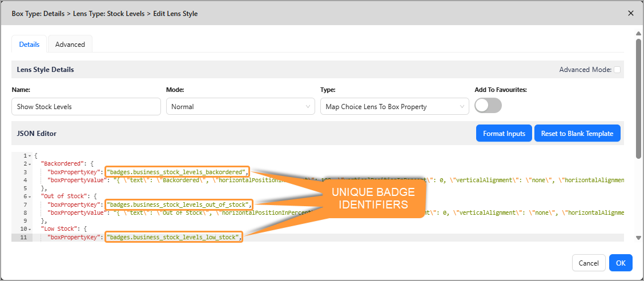
Task: Click the Name field showing Show Stock Levels
Action: click(86, 107)
